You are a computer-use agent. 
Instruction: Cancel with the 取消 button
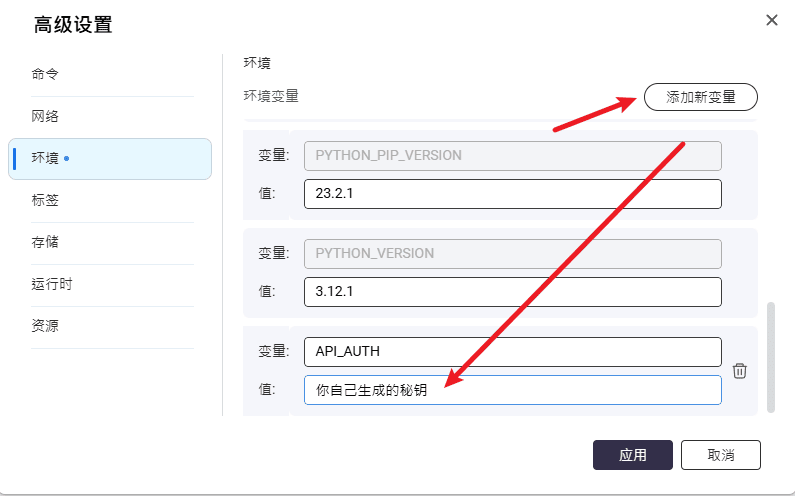coord(720,455)
